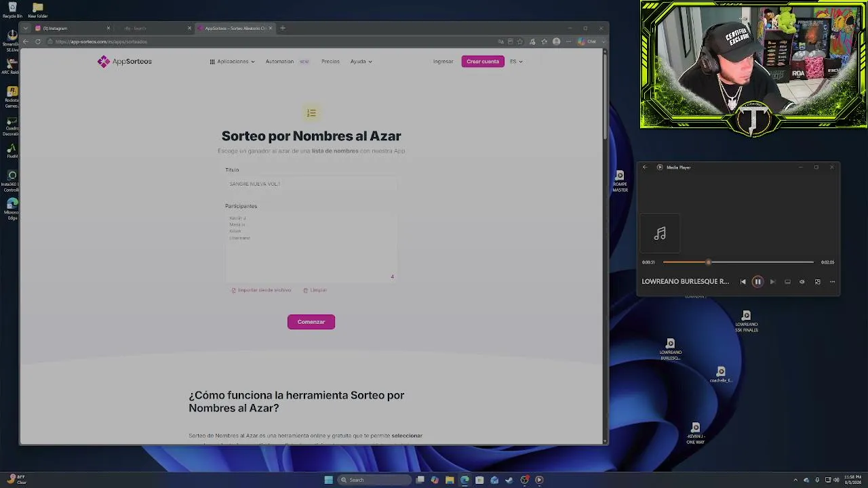Screen dimensions: 868x488
Task: Open a new browser tab
Action: click(283, 28)
